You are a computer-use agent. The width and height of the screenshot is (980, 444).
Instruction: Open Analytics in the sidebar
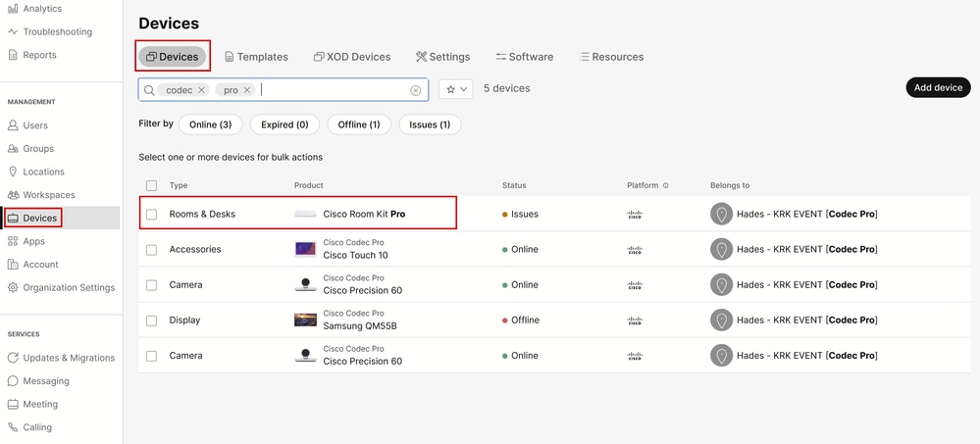coord(34,9)
